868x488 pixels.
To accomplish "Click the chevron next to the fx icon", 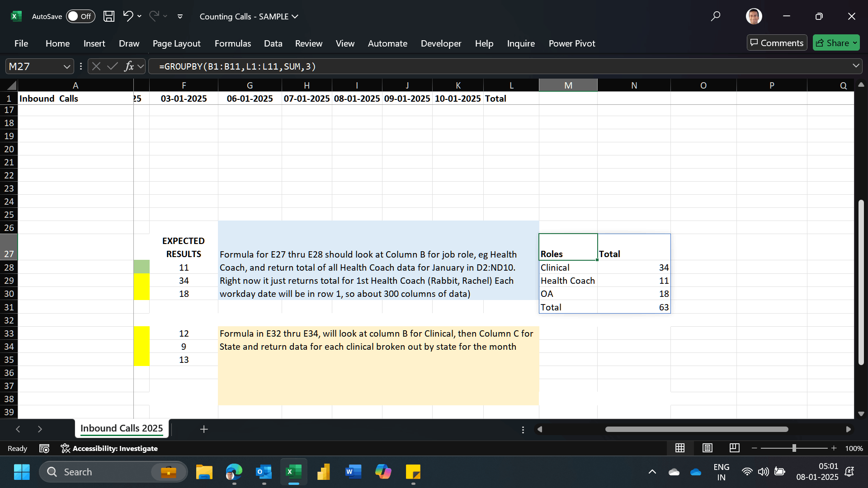I will point(141,66).
